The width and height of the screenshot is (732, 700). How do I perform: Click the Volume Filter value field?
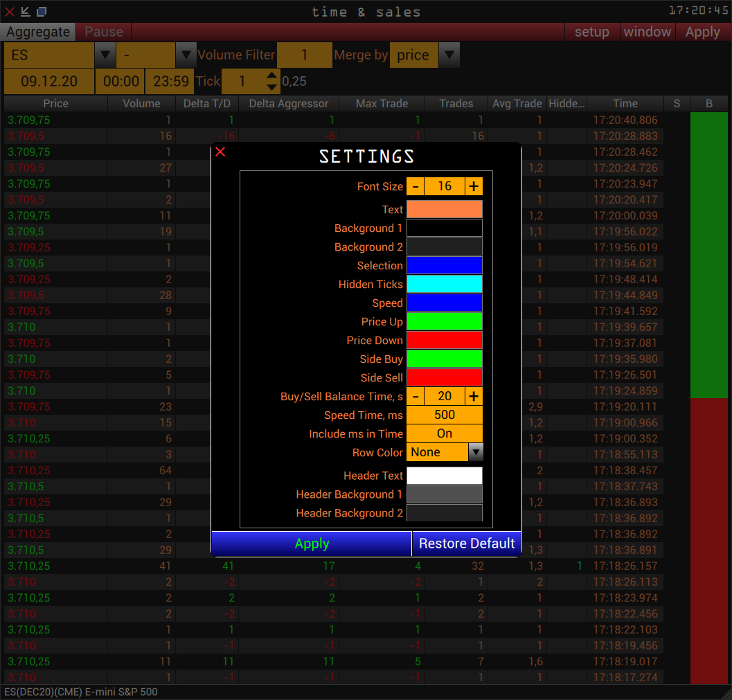(x=305, y=55)
